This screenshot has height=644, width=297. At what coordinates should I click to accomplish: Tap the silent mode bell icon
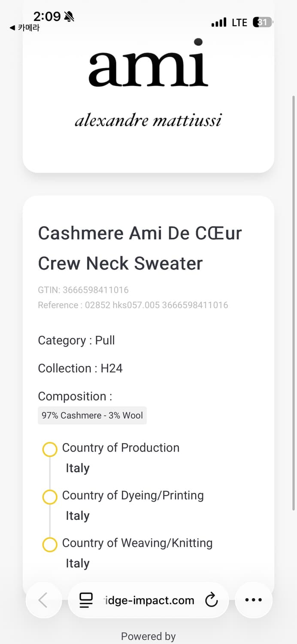(69, 17)
